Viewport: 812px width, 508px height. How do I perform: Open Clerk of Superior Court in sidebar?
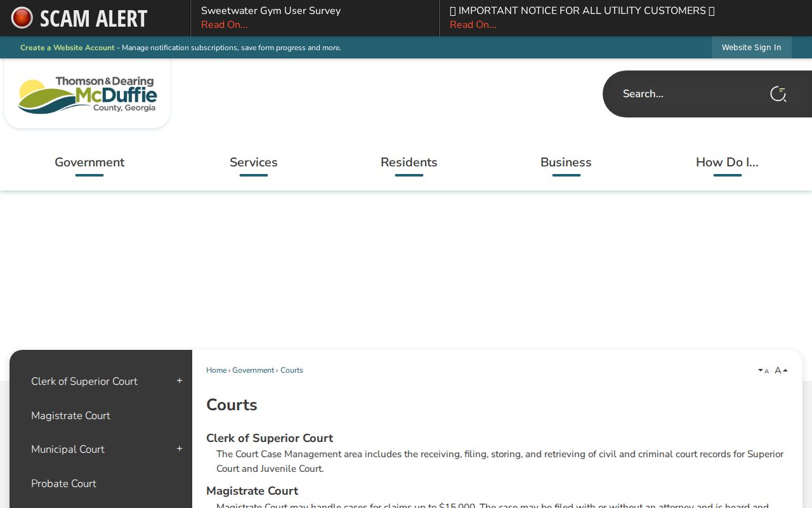[84, 381]
